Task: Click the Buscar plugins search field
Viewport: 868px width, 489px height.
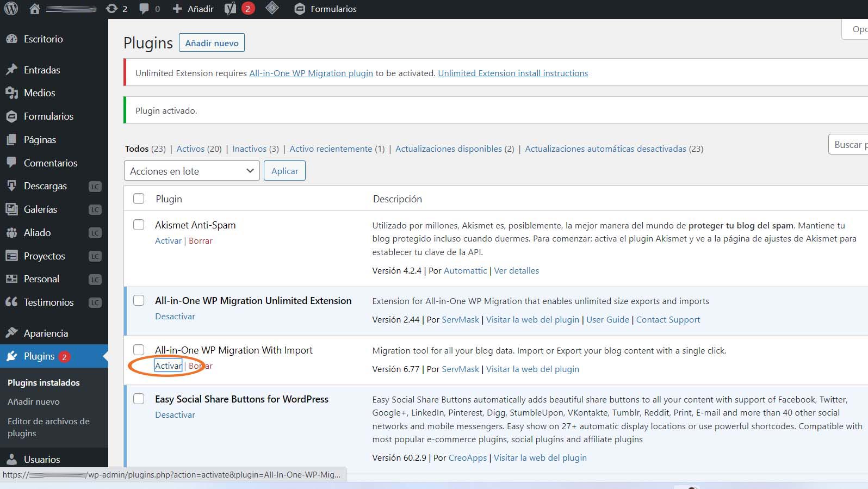Action: (848, 144)
